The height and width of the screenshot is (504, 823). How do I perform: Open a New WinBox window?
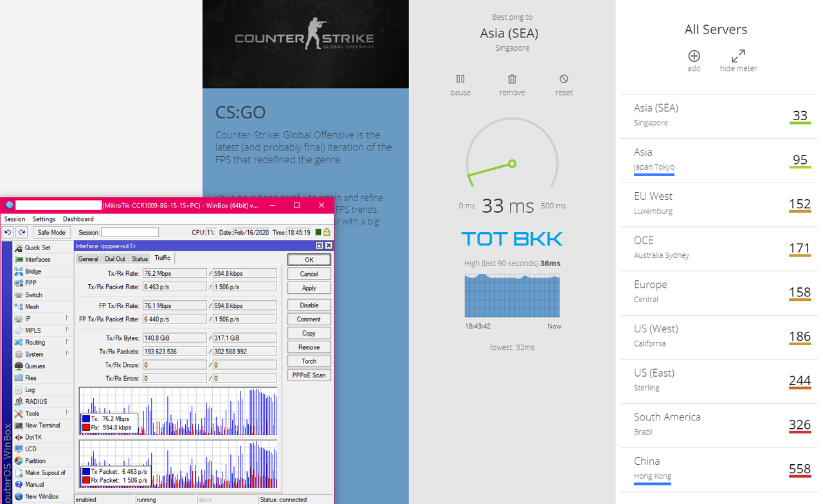pyautogui.click(x=41, y=496)
